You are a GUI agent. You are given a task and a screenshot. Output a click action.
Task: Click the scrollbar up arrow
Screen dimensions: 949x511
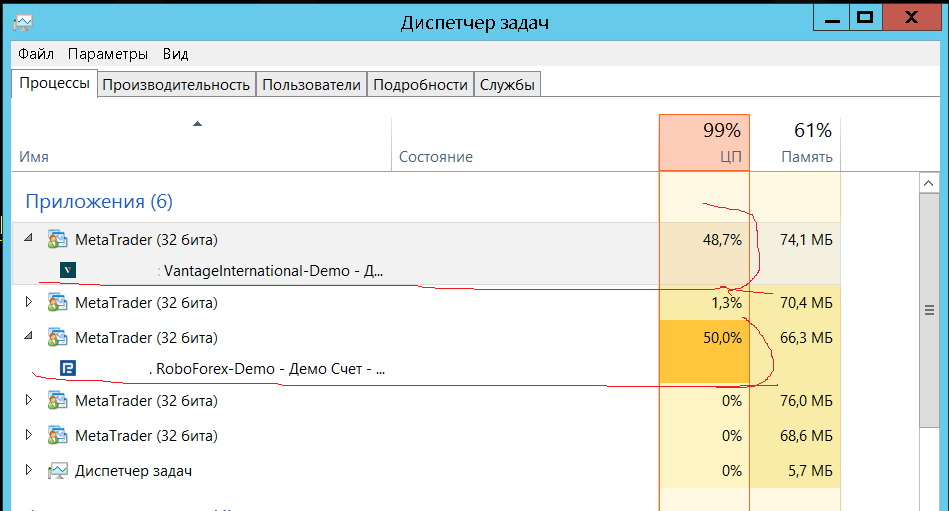[928, 183]
